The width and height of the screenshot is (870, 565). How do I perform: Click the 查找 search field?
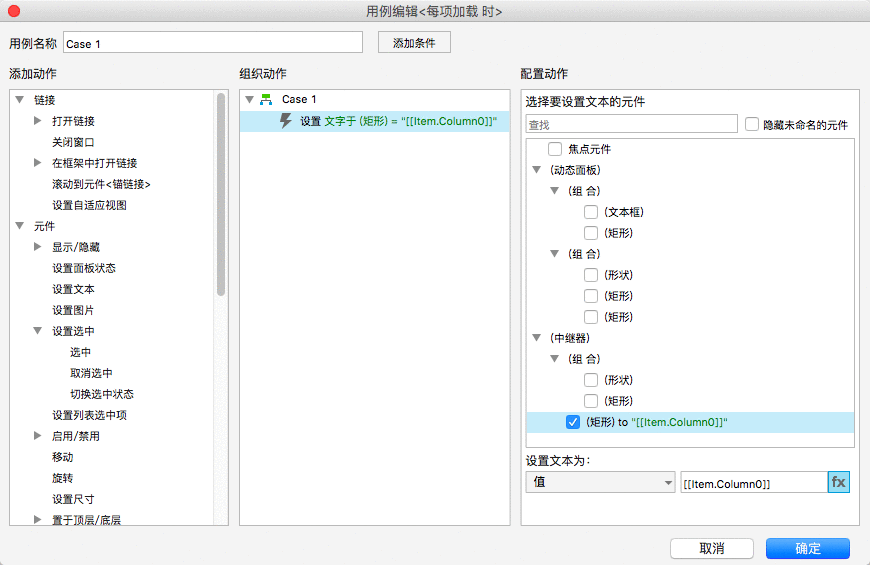[631, 124]
